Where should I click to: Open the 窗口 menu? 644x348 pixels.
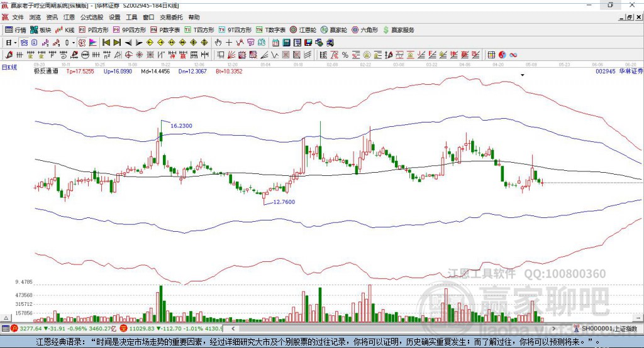pos(148,17)
